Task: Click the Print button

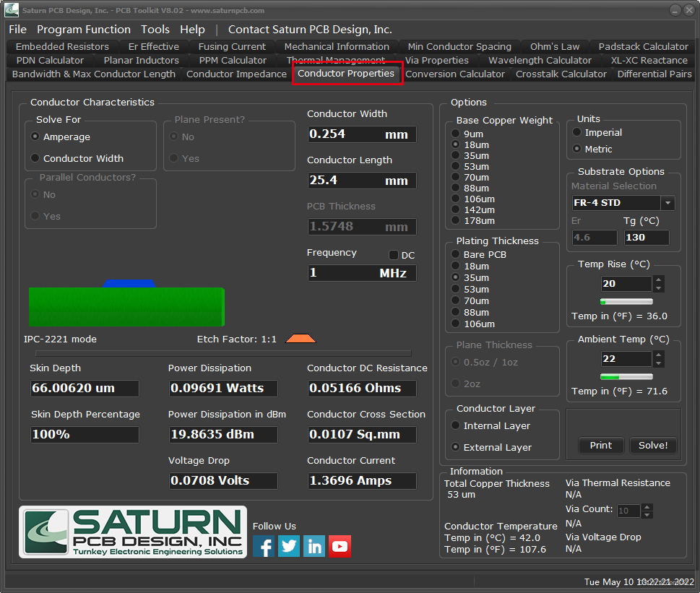Action: (x=601, y=446)
